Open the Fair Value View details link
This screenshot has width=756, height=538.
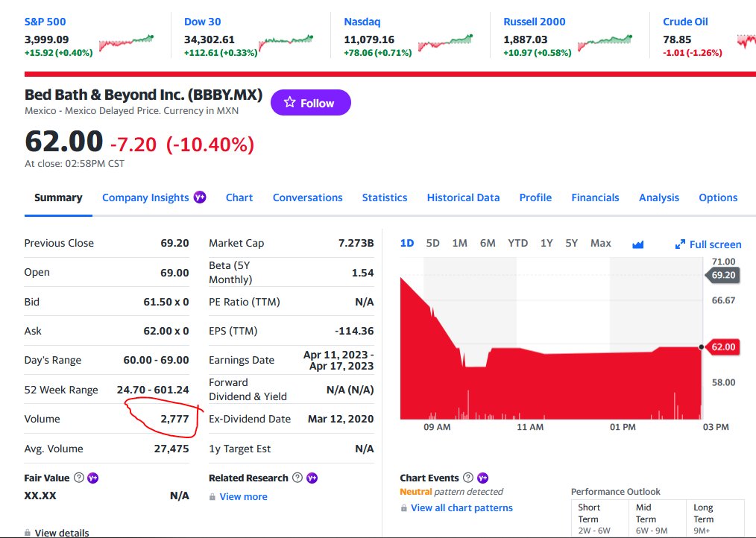(x=62, y=533)
